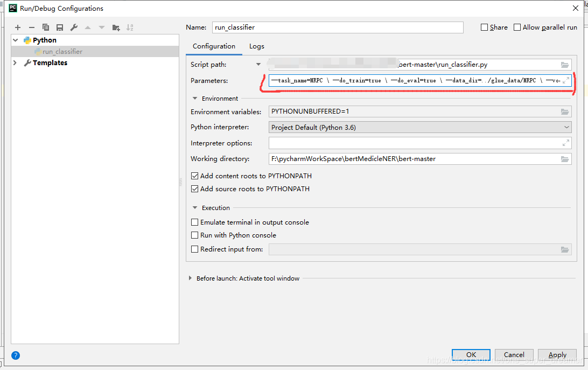588x370 pixels.
Task: Click the Apply button
Action: pos(557,354)
